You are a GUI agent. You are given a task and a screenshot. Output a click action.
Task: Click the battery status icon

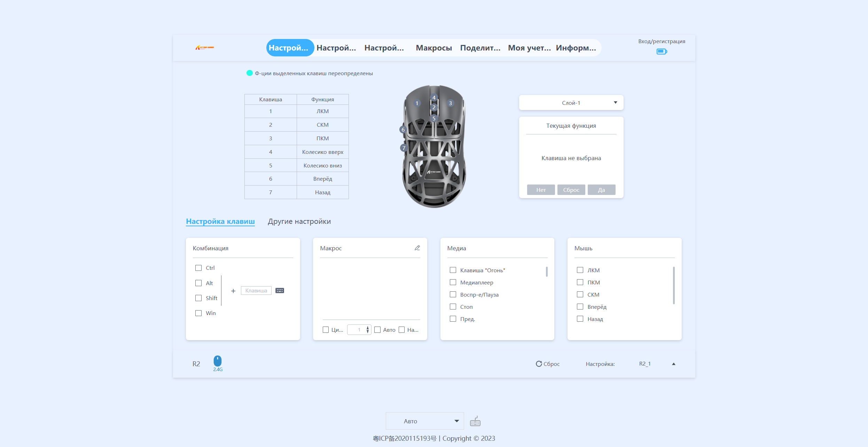[662, 52]
